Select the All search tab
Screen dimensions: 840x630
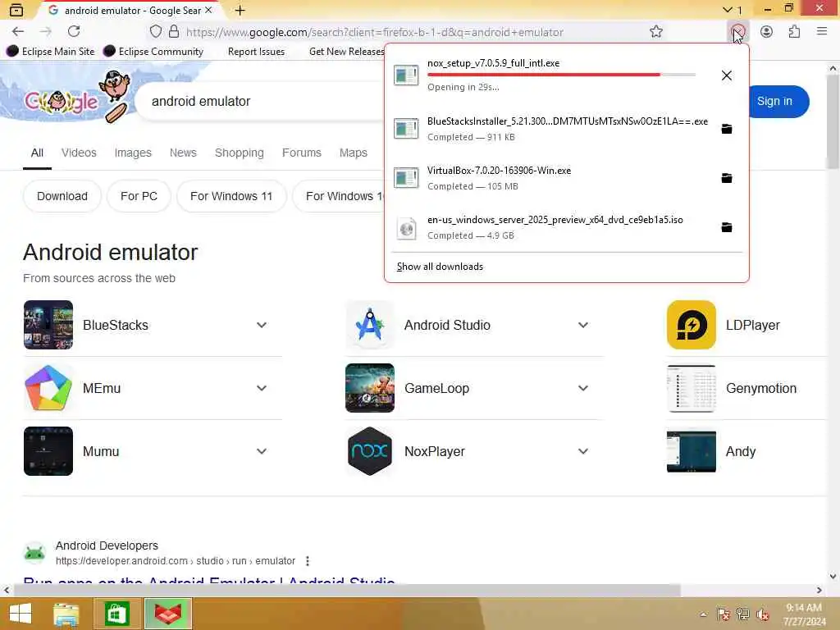click(37, 153)
